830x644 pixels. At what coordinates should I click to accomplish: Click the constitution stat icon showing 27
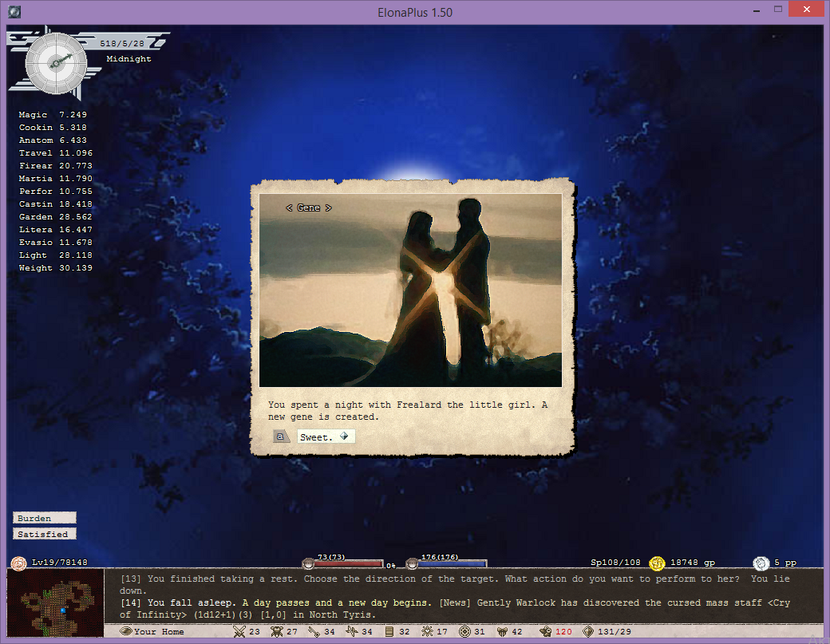tap(276, 631)
